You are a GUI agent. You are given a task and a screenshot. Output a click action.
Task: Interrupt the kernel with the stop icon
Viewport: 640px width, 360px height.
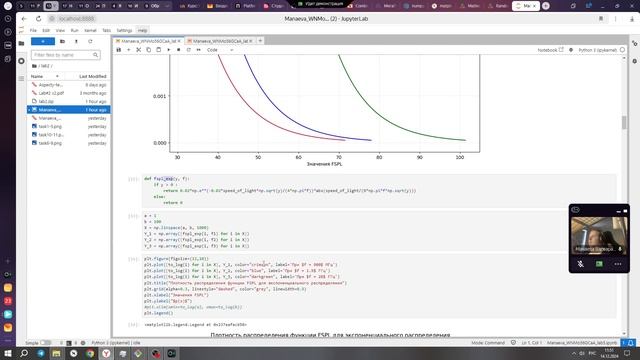(178, 50)
